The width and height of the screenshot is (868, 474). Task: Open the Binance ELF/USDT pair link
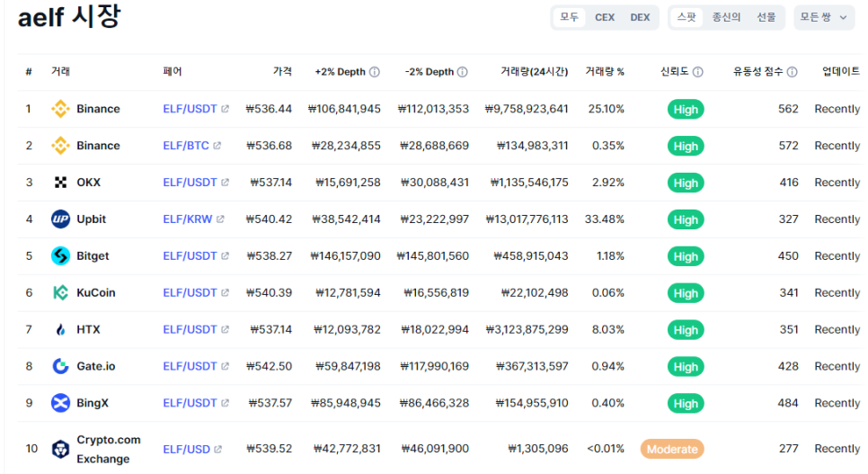click(x=190, y=109)
